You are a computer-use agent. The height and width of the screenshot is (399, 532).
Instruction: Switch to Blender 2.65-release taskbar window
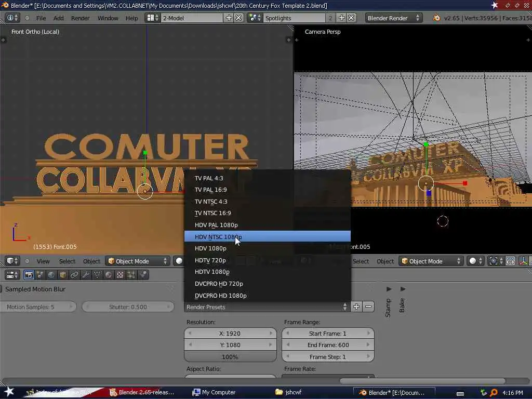coord(142,392)
